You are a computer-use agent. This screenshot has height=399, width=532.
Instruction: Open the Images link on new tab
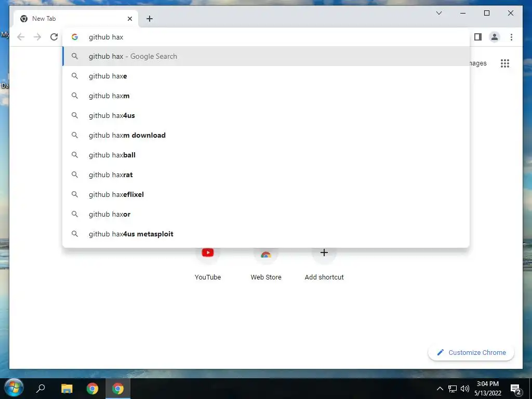(x=478, y=63)
